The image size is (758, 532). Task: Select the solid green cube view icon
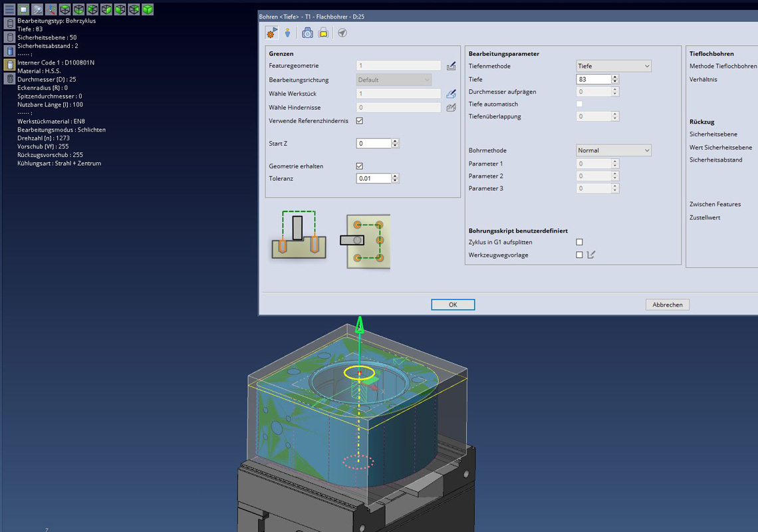click(x=148, y=10)
